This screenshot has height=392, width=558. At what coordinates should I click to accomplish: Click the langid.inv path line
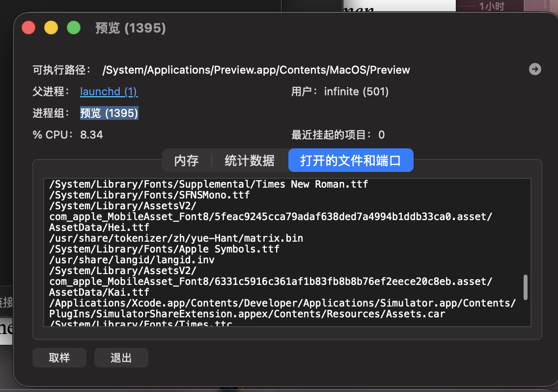coord(132,259)
